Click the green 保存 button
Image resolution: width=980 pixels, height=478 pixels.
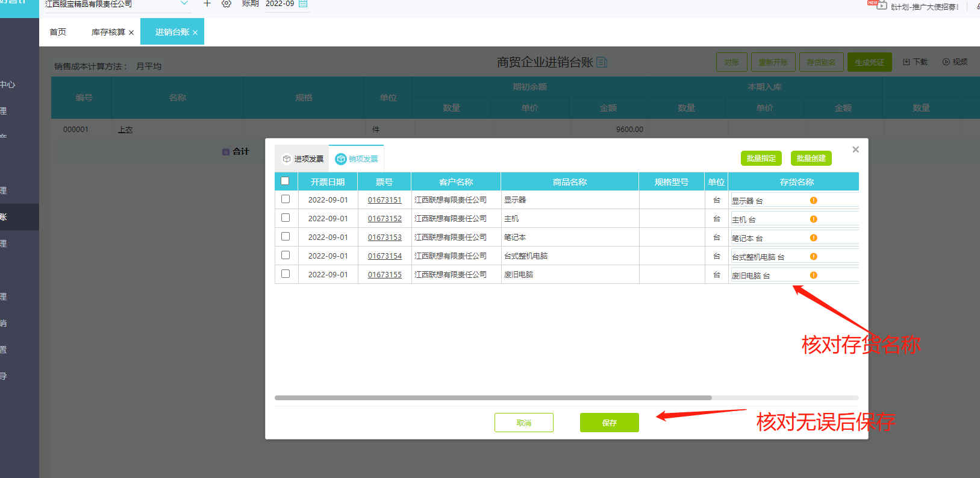tap(609, 423)
